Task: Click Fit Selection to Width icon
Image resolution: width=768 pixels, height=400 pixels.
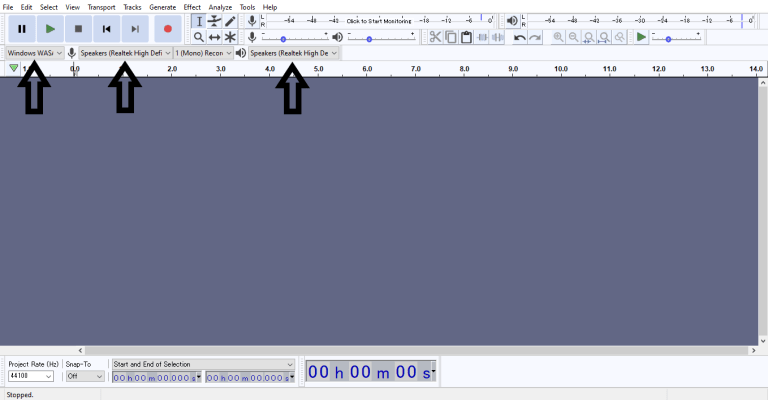Action: (x=589, y=37)
